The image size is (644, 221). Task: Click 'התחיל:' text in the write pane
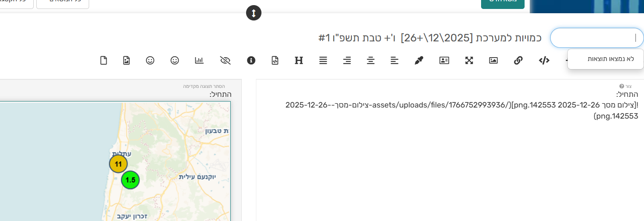click(x=627, y=94)
